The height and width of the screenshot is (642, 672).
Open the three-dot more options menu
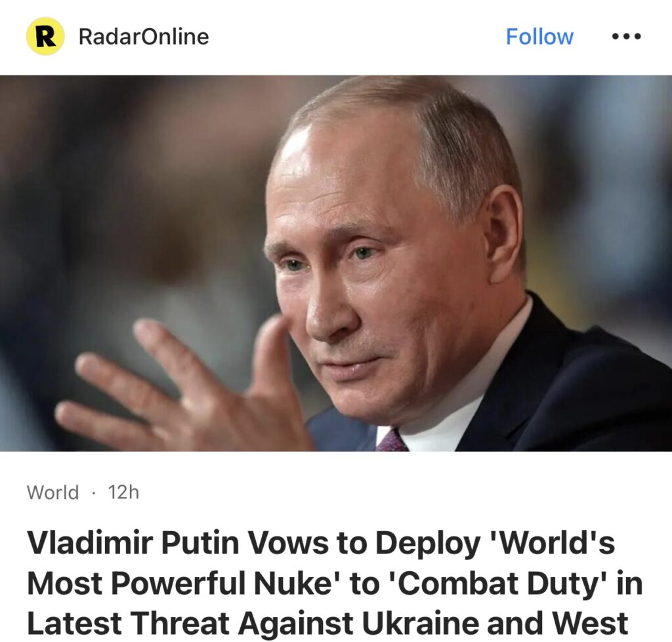point(626,37)
